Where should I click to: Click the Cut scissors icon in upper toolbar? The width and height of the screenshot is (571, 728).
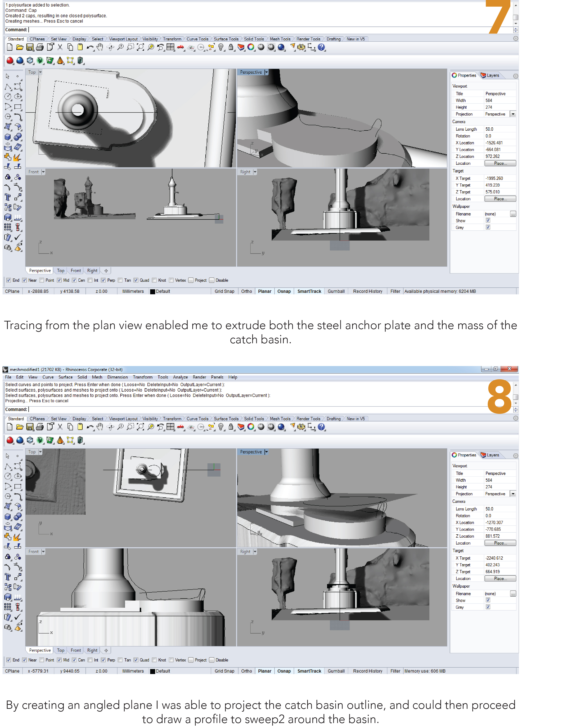coord(60,47)
